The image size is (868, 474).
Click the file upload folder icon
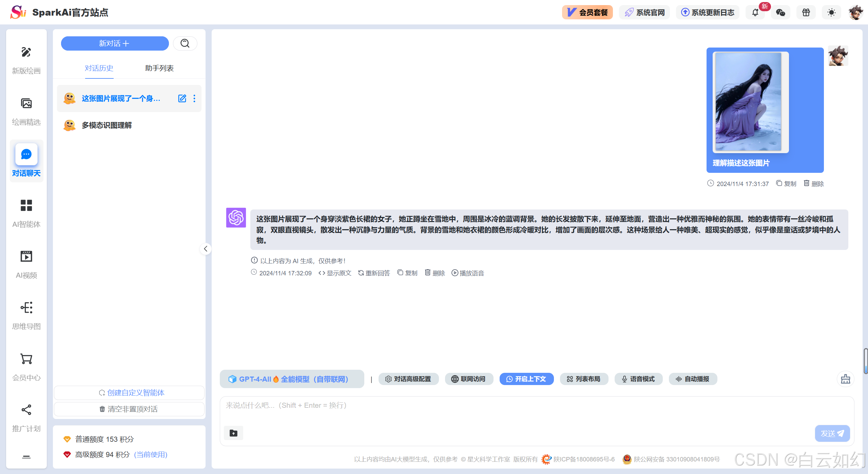233,433
